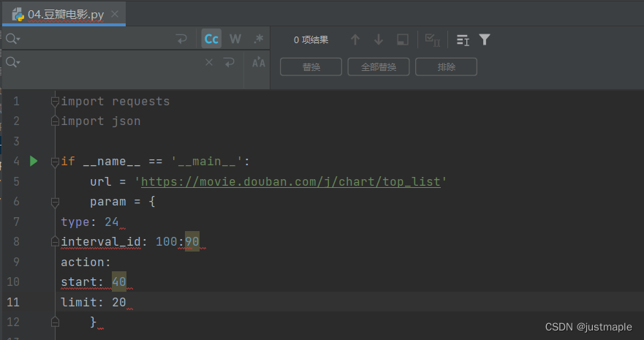Open search history dropdown in find field
Image resolution: width=644 pixels, height=340 pixels.
coord(12,39)
